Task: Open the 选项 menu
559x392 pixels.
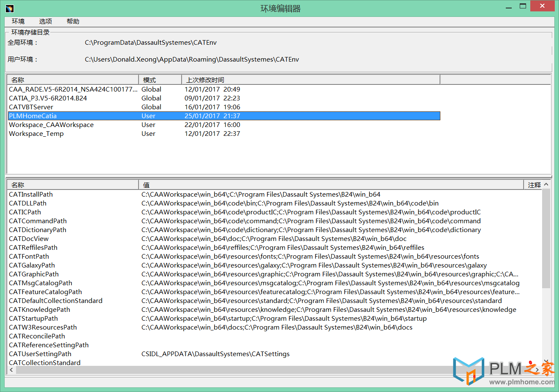Action: click(46, 22)
